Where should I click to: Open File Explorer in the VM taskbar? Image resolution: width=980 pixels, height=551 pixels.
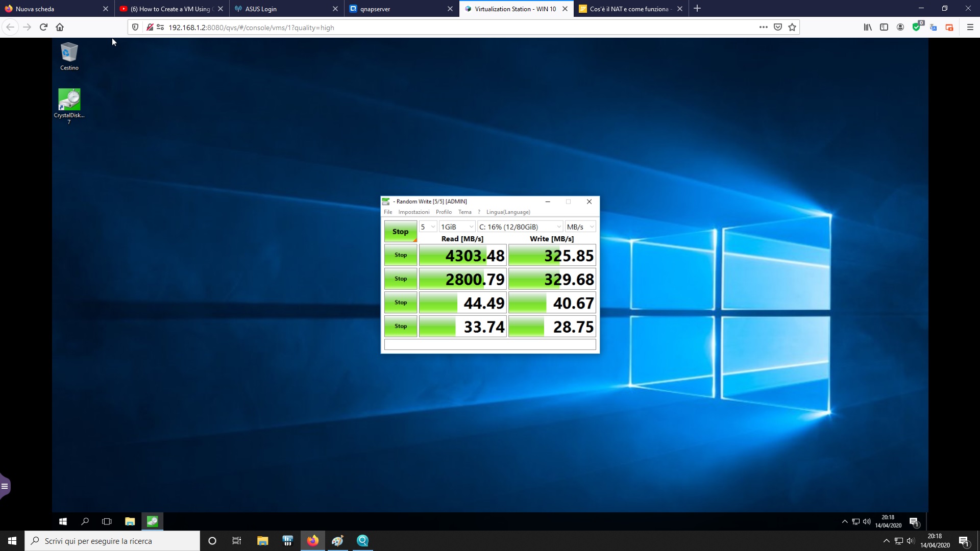[x=130, y=521]
